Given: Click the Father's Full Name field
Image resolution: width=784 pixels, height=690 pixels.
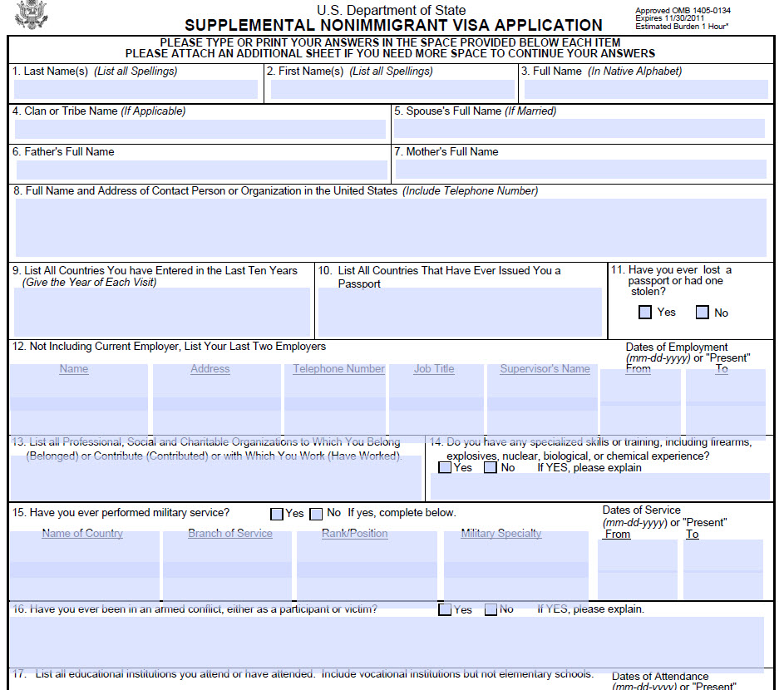Looking at the screenshot, I should click(x=202, y=170).
